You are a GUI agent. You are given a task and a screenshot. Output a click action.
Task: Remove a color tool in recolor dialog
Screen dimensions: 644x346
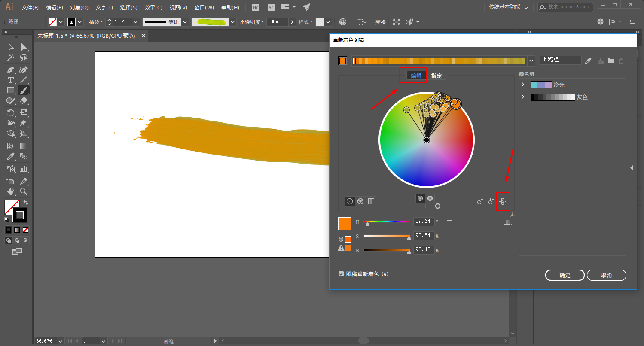tap(491, 201)
